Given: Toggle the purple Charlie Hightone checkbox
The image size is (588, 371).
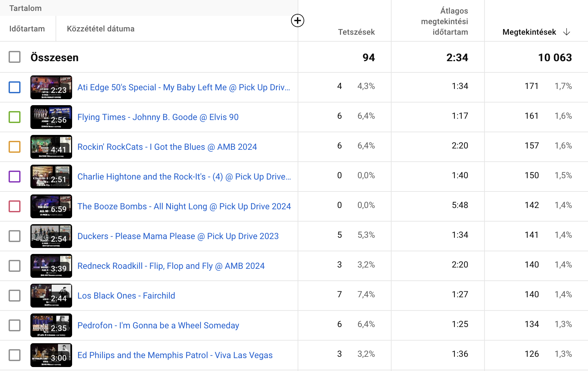Looking at the screenshot, I should coord(15,177).
